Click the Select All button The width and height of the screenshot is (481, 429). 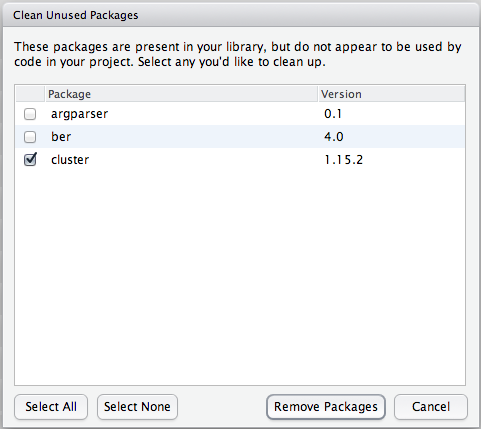[x=51, y=407]
